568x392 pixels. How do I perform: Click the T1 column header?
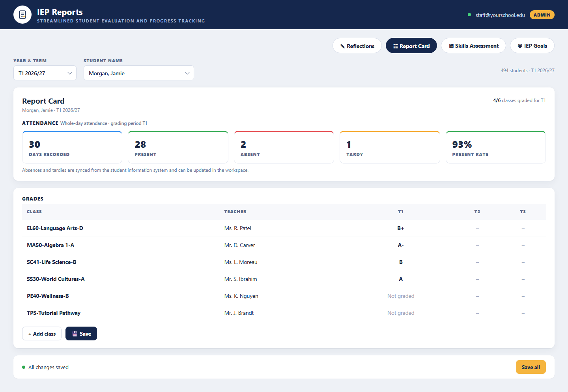point(401,212)
